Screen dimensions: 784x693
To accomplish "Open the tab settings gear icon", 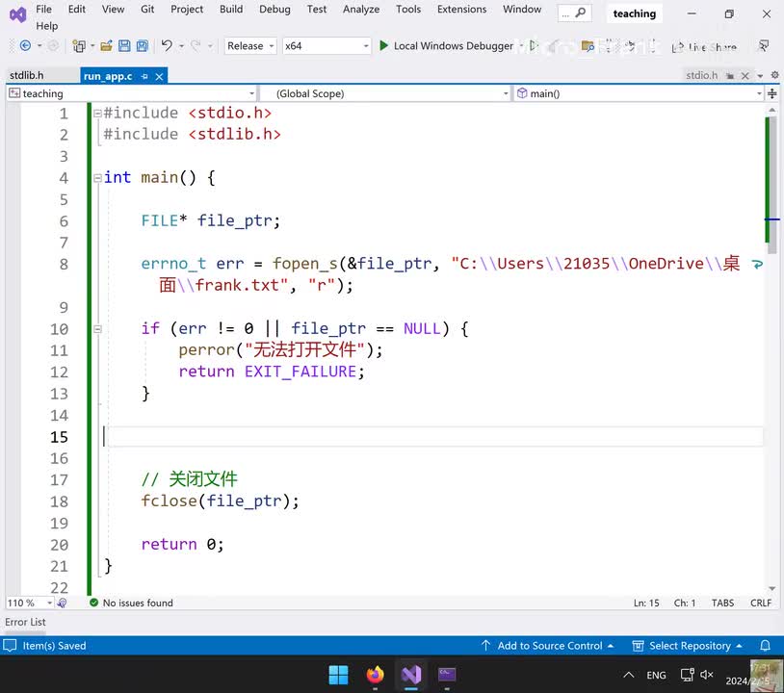I will [774, 75].
